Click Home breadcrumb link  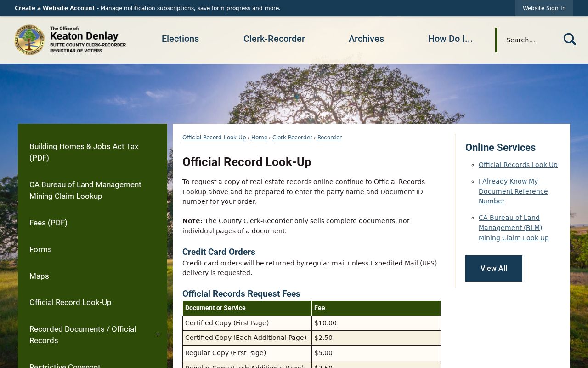point(259,138)
